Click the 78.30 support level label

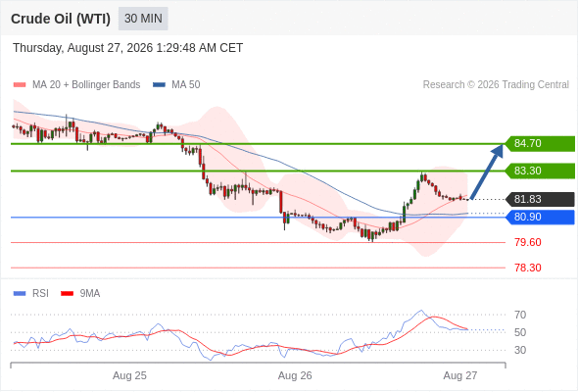(x=528, y=268)
